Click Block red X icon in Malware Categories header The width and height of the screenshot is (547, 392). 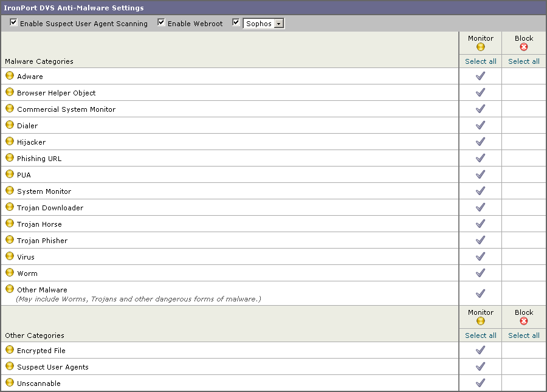pyautogui.click(x=524, y=47)
